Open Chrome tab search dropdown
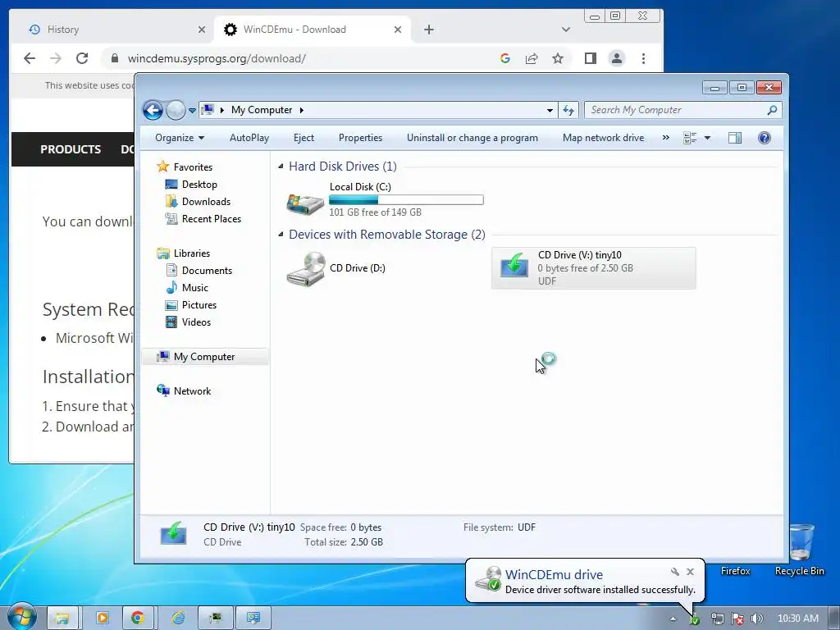The width and height of the screenshot is (840, 630). point(566,30)
